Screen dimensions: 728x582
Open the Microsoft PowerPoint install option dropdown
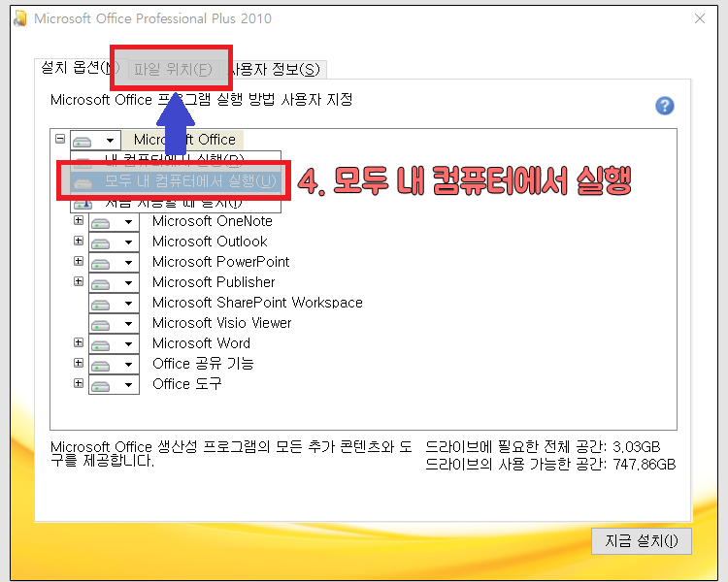(114, 263)
